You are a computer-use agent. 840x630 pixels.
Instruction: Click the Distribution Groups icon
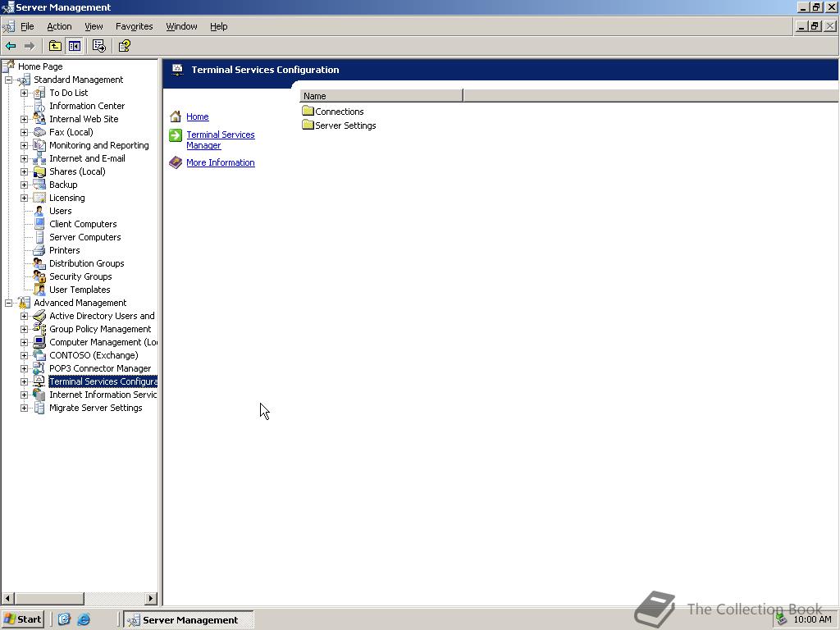coord(39,263)
